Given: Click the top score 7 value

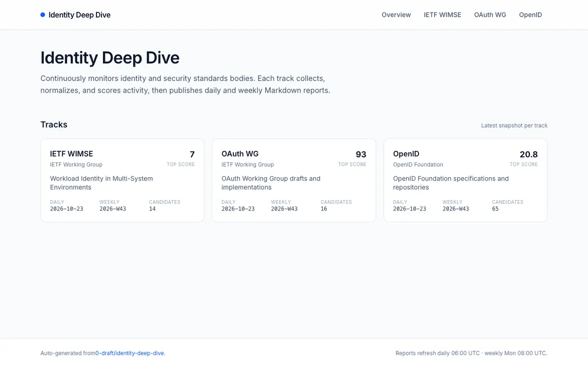Looking at the screenshot, I should click(x=192, y=154).
